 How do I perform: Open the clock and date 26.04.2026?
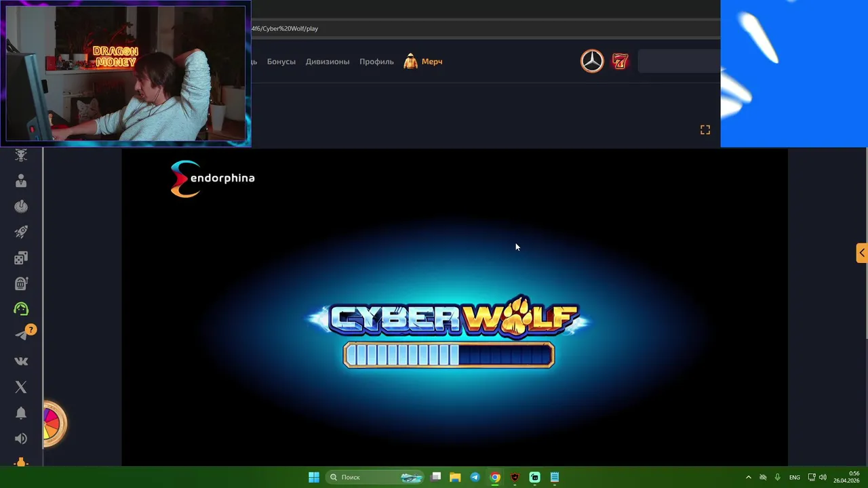pos(846,477)
